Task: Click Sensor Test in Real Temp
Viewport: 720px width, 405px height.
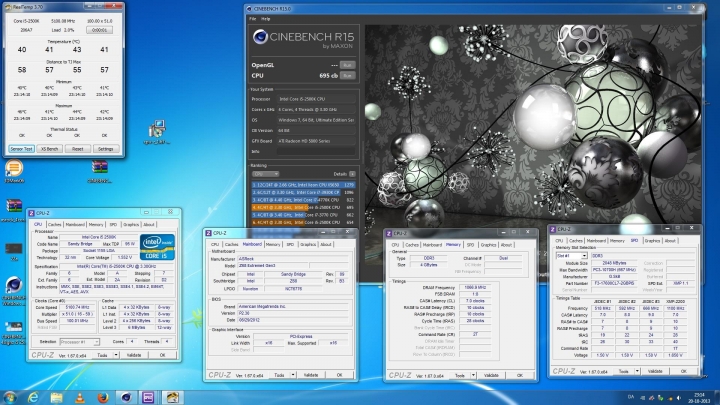Action: pos(20,148)
